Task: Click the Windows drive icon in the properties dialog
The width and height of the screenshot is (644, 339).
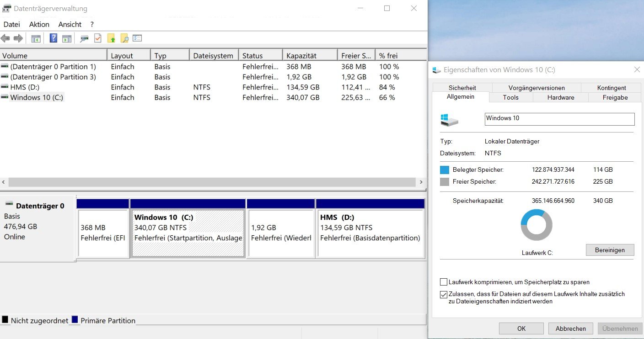Action: [x=449, y=120]
